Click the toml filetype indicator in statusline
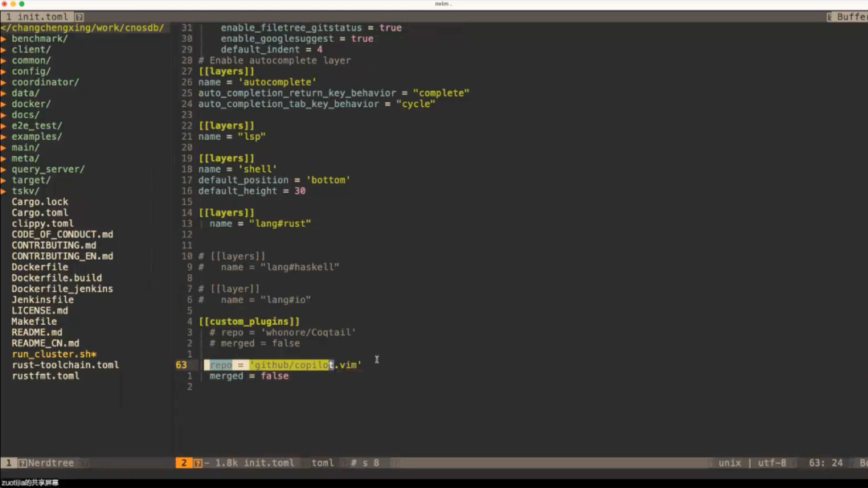 (x=321, y=462)
